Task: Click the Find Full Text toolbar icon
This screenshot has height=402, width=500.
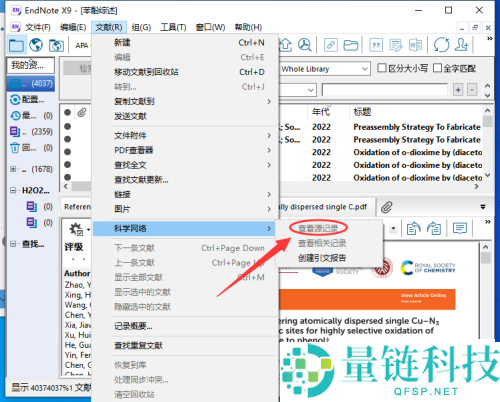Action: tap(305, 45)
